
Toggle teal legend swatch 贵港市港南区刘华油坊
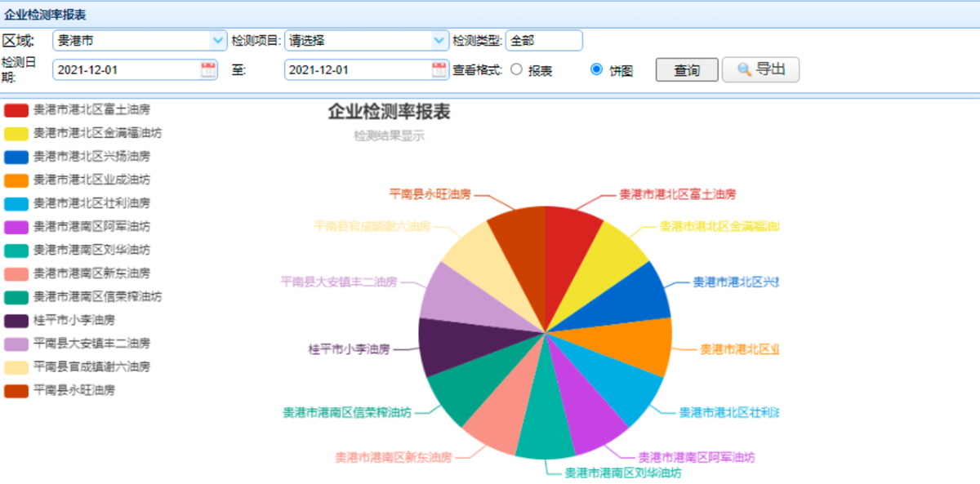pyautogui.click(x=16, y=251)
